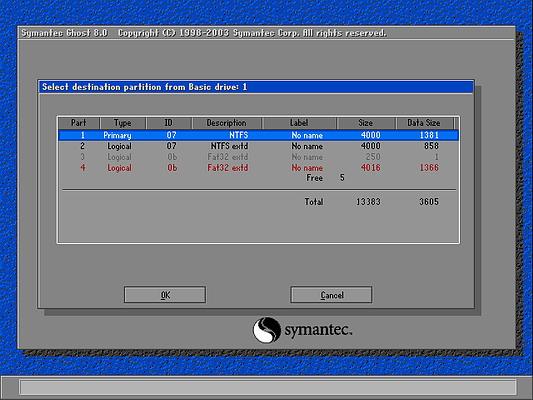The height and width of the screenshot is (400, 533).
Task: Click NTFS extd description in row 2
Action: pos(229,146)
